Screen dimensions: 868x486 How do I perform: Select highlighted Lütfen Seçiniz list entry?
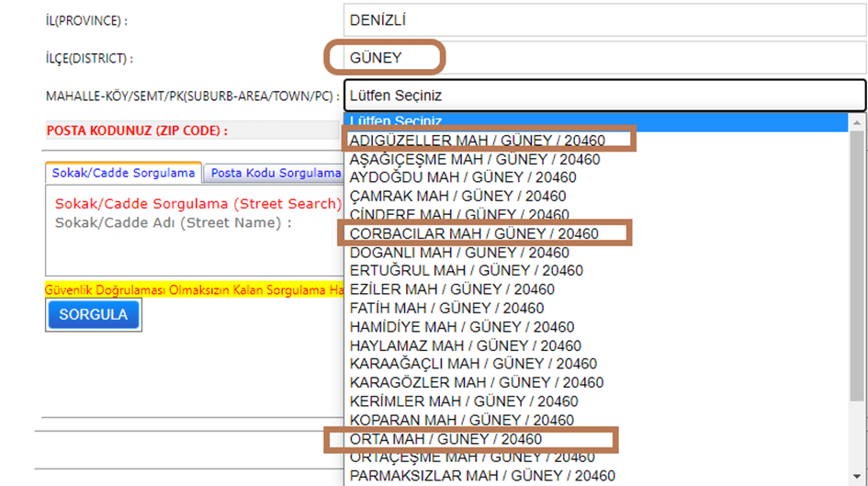tap(595, 121)
